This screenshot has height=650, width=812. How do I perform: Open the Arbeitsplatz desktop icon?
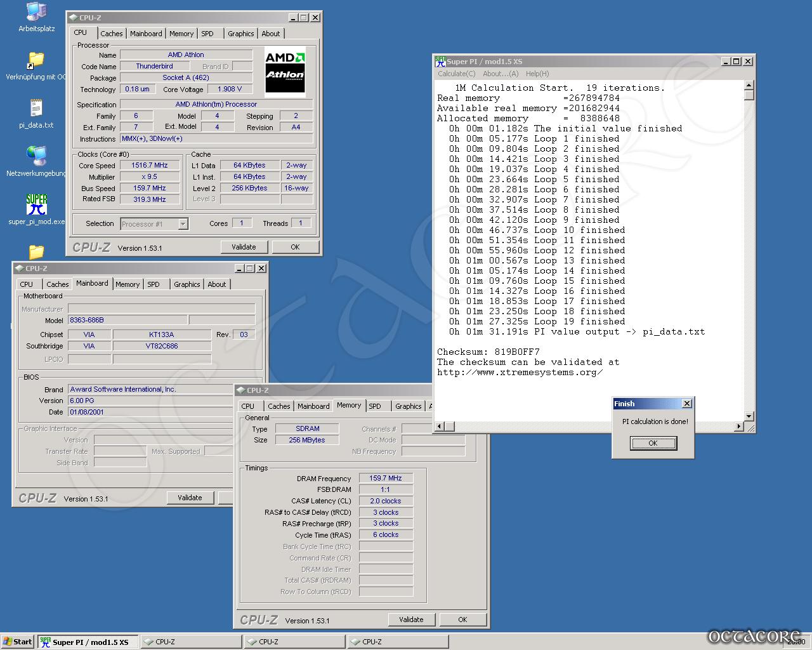36,17
